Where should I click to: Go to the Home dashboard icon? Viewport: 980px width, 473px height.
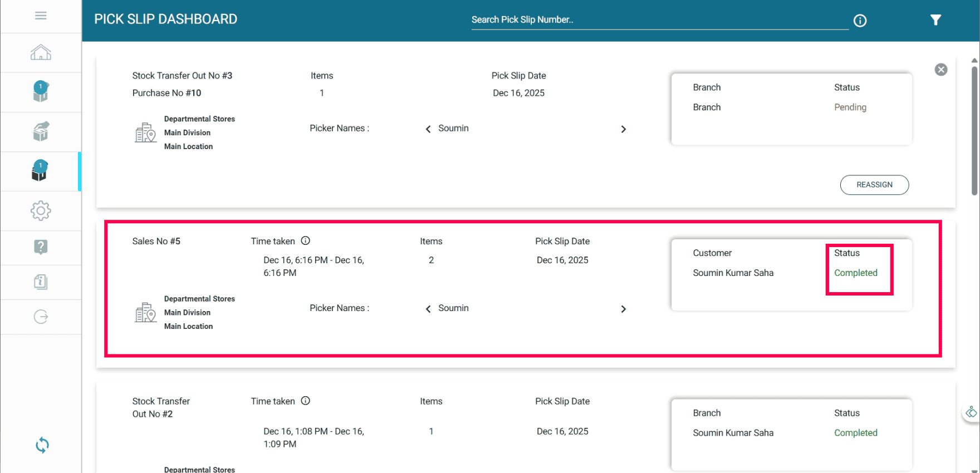click(41, 53)
